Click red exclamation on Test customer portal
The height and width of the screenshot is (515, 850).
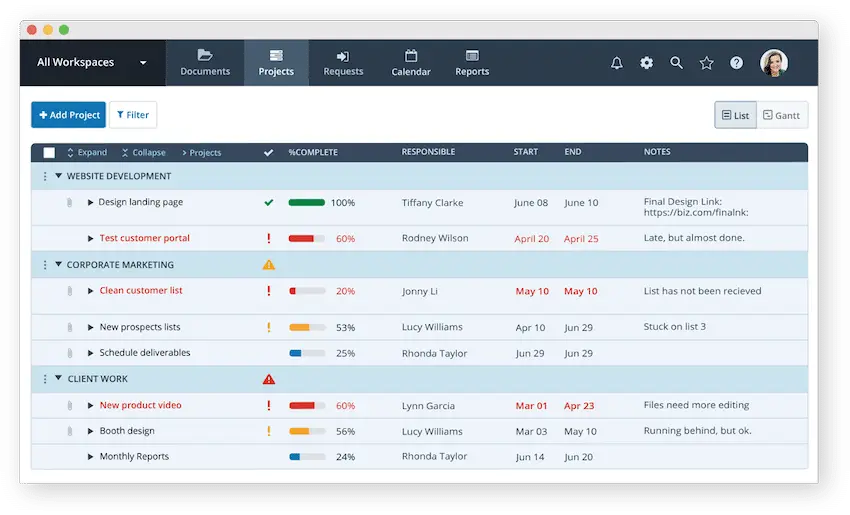(x=268, y=238)
